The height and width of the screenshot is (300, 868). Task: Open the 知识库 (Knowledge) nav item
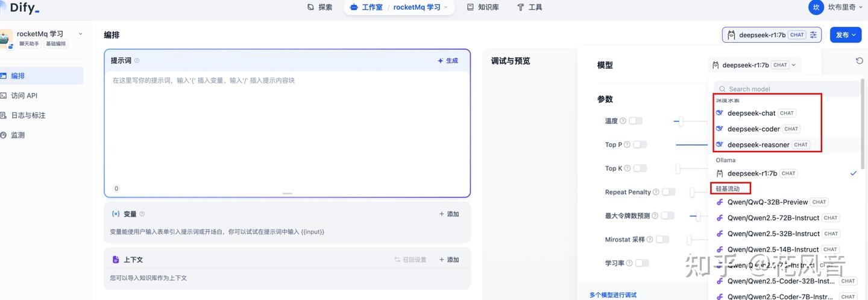(483, 7)
